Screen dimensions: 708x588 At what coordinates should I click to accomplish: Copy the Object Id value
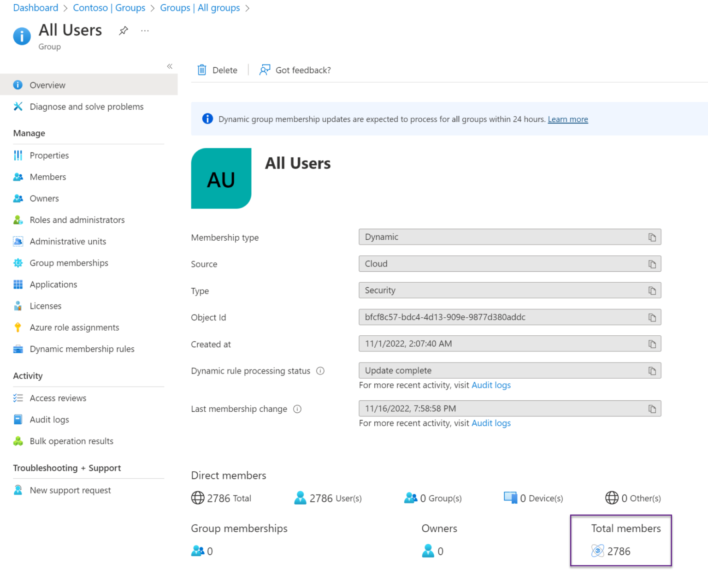652,317
